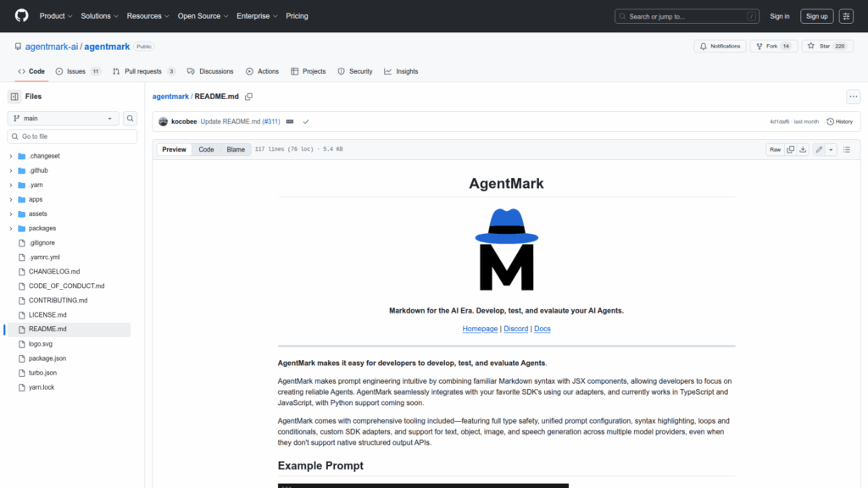Collapse the Files side panel icon

tap(14, 97)
